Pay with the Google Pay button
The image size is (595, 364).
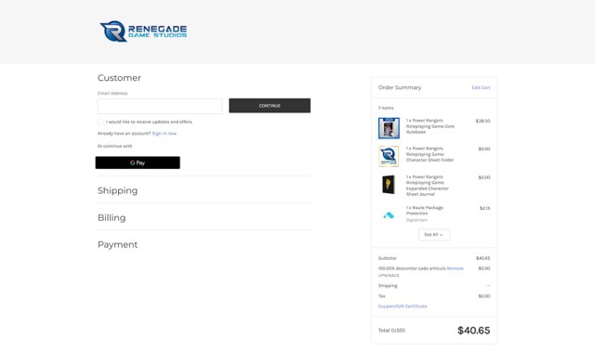click(x=138, y=162)
